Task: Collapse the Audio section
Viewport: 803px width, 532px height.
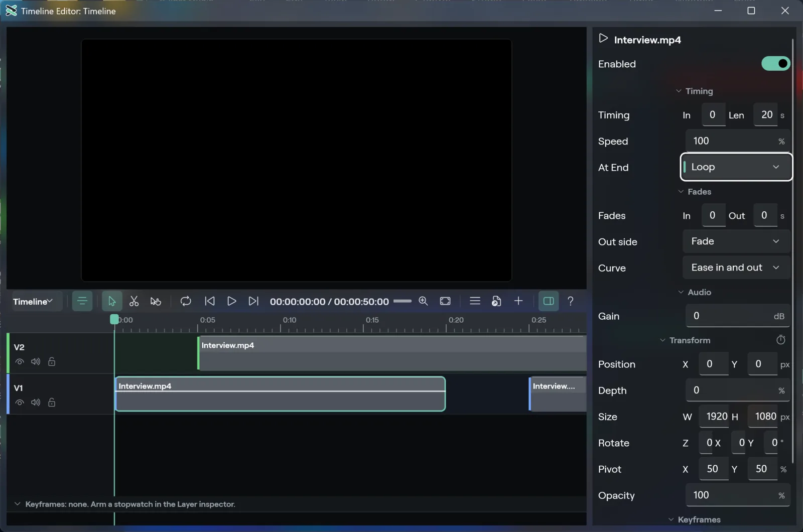Action: (694, 292)
